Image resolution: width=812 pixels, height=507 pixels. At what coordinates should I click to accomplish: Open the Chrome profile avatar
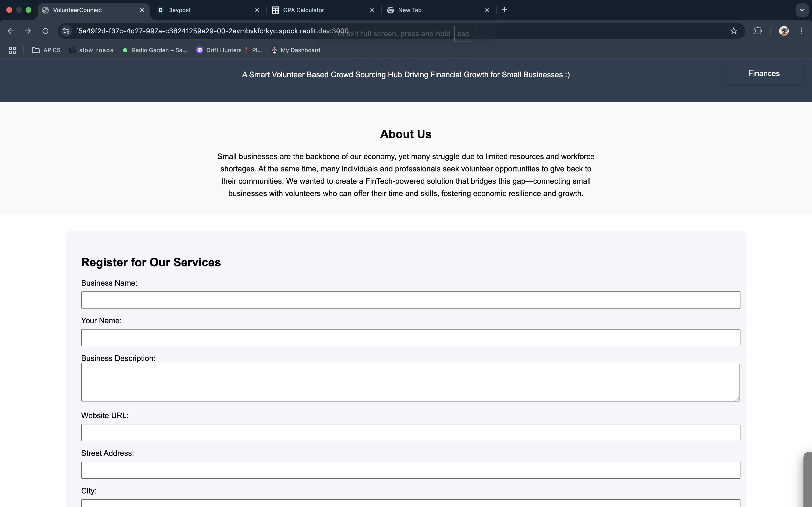pyautogui.click(x=784, y=31)
